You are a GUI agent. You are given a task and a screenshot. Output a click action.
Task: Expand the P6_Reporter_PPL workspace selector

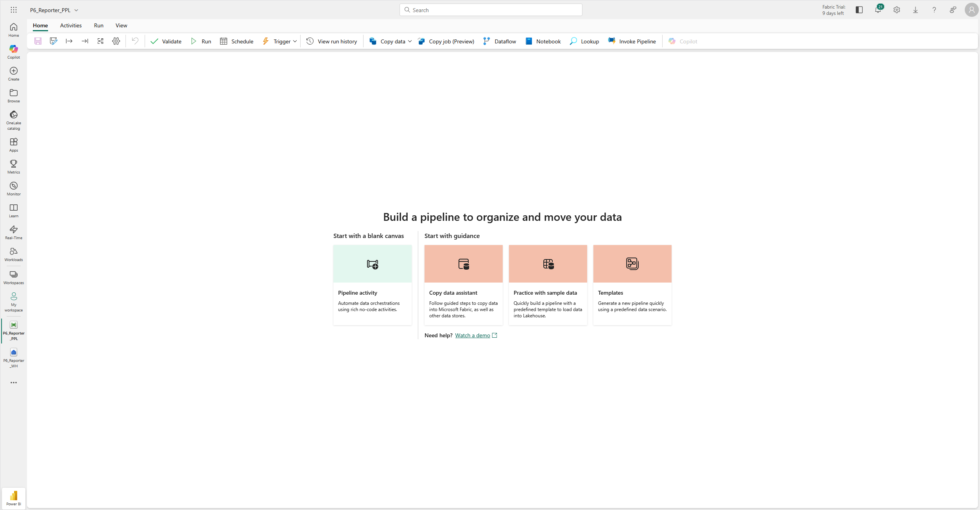click(76, 10)
